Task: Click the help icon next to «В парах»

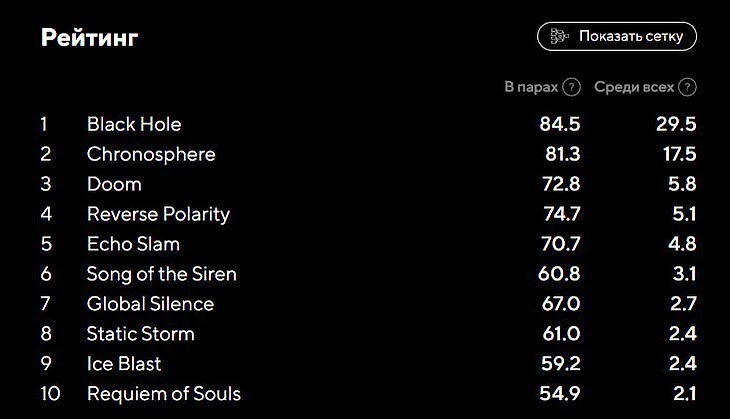Action: [x=572, y=87]
